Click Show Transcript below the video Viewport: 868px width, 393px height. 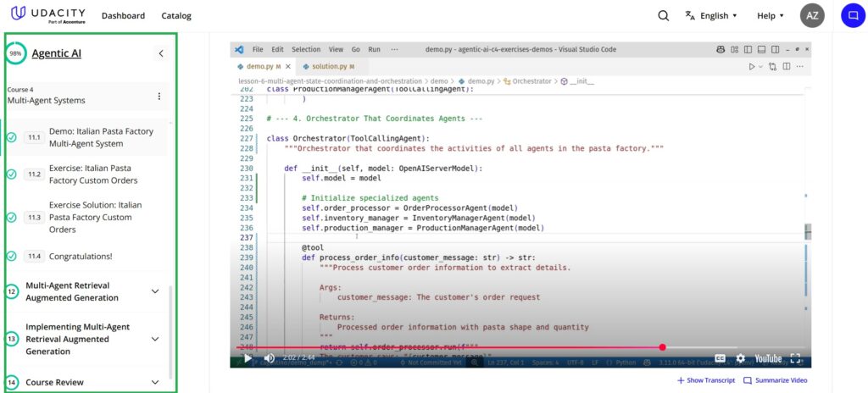click(x=706, y=380)
